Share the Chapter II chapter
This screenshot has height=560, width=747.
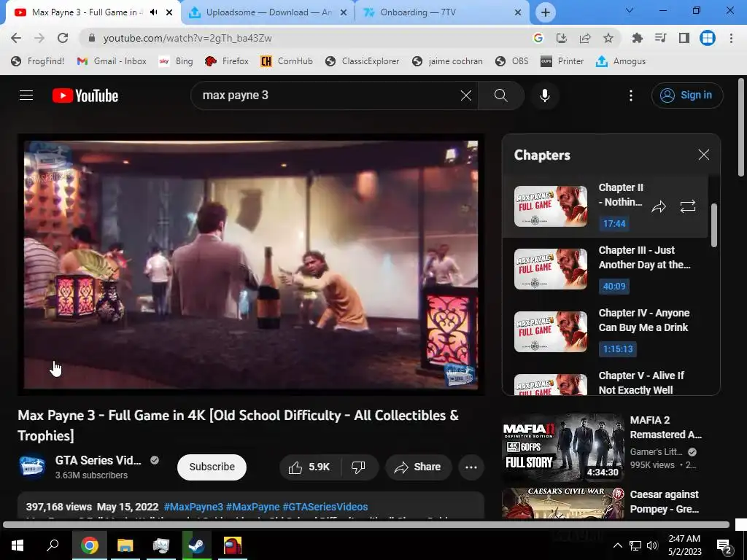[x=659, y=206]
